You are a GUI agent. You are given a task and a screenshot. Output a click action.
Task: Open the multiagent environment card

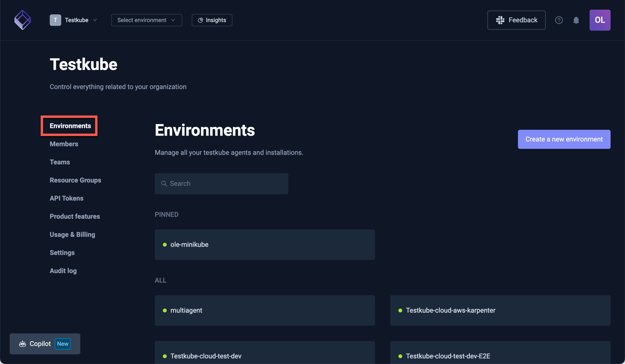click(265, 310)
